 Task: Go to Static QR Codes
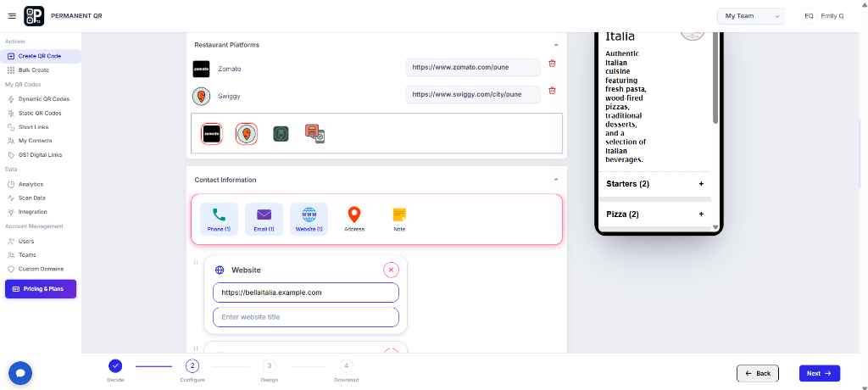click(x=41, y=113)
